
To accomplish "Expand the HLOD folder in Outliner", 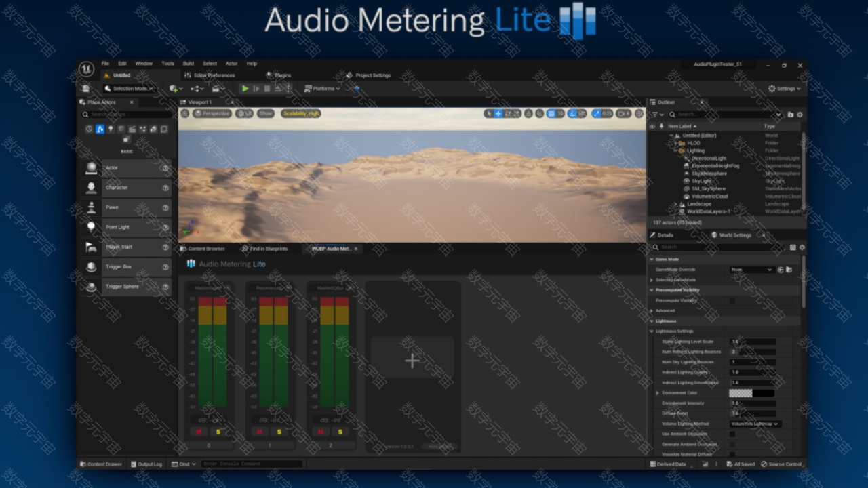I will (676, 144).
